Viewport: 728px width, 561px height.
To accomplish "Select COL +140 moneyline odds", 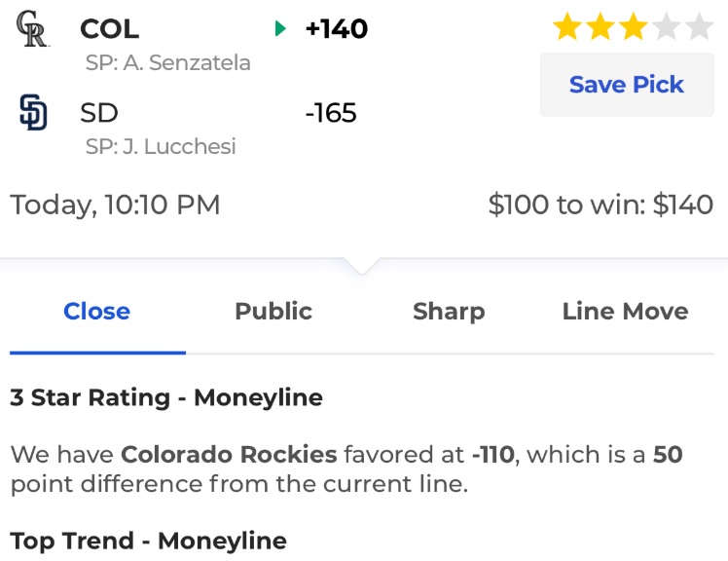I will point(337,29).
